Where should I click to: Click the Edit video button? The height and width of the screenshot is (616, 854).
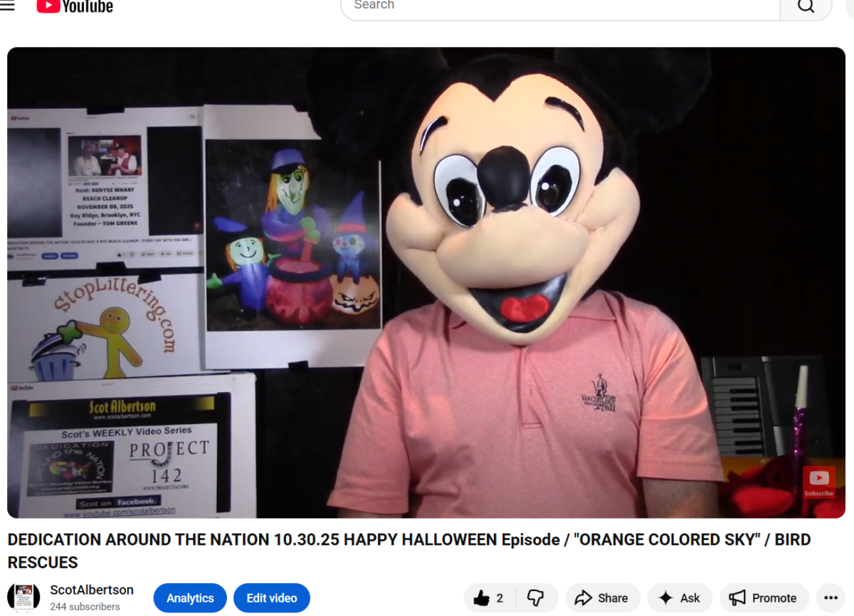tap(272, 598)
